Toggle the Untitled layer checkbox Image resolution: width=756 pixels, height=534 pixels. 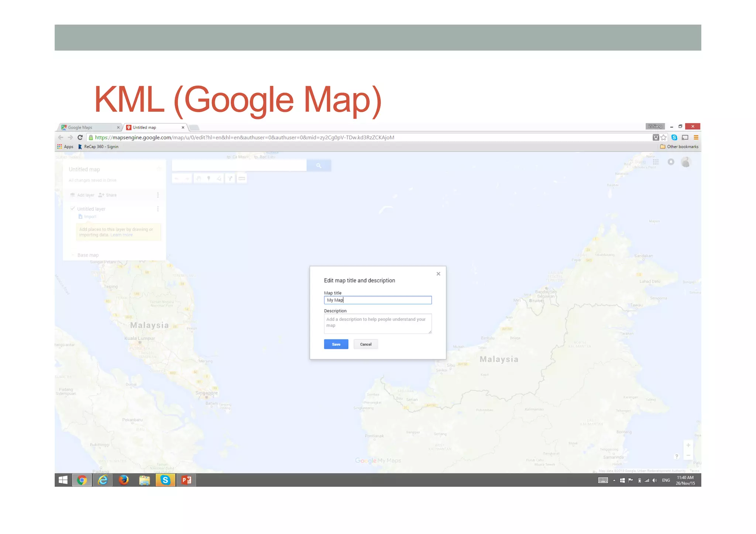click(x=73, y=209)
